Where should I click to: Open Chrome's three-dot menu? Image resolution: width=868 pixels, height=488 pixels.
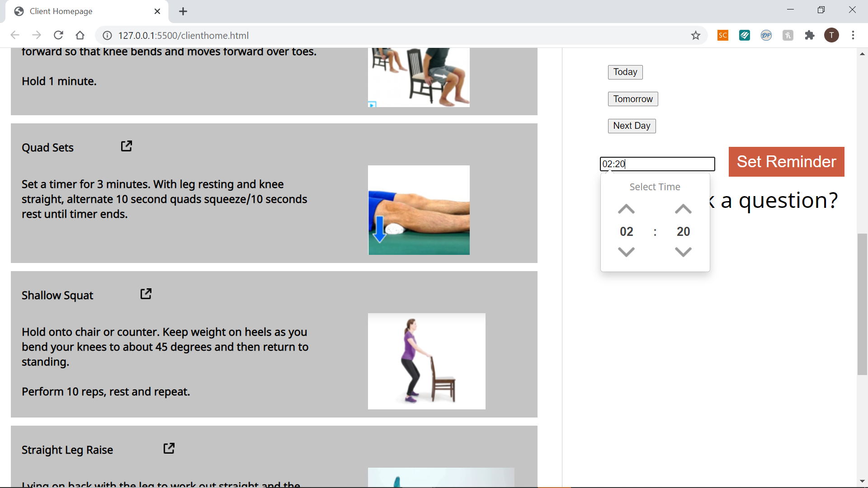click(853, 35)
